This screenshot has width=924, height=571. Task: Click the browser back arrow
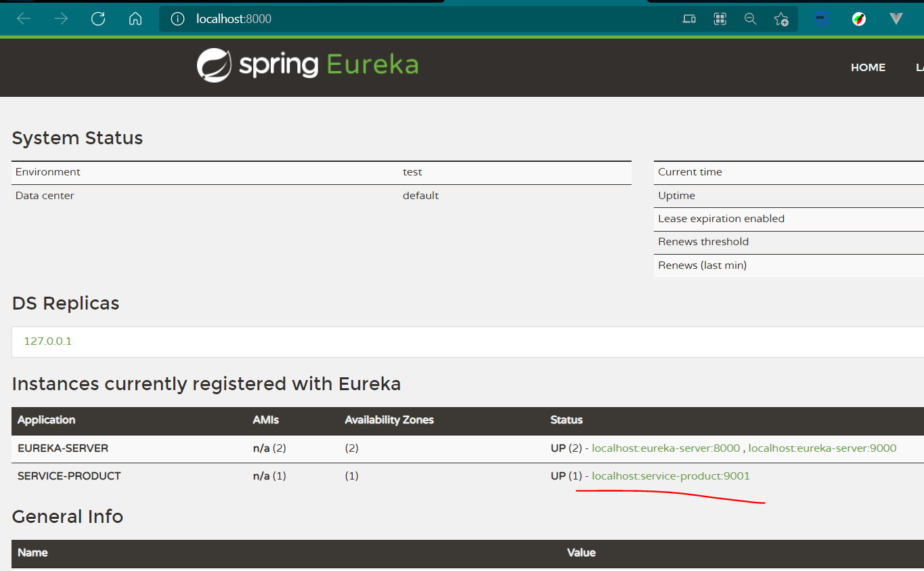coord(24,19)
